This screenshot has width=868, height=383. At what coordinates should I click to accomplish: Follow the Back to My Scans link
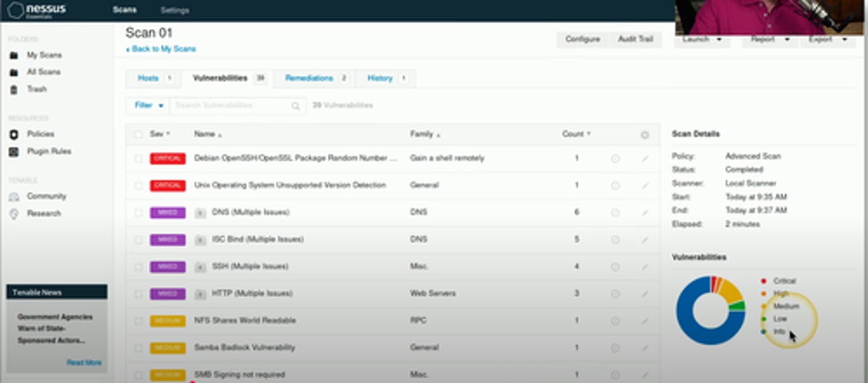[x=162, y=49]
